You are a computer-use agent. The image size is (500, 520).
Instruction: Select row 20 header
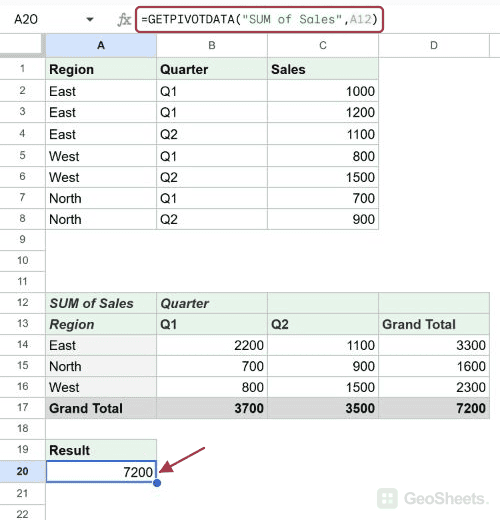[x=22, y=471]
